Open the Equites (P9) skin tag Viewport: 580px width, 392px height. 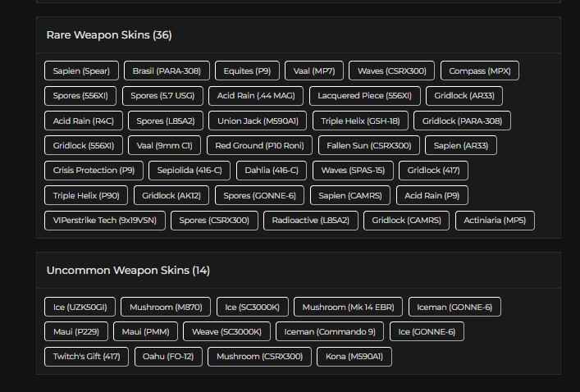click(247, 71)
